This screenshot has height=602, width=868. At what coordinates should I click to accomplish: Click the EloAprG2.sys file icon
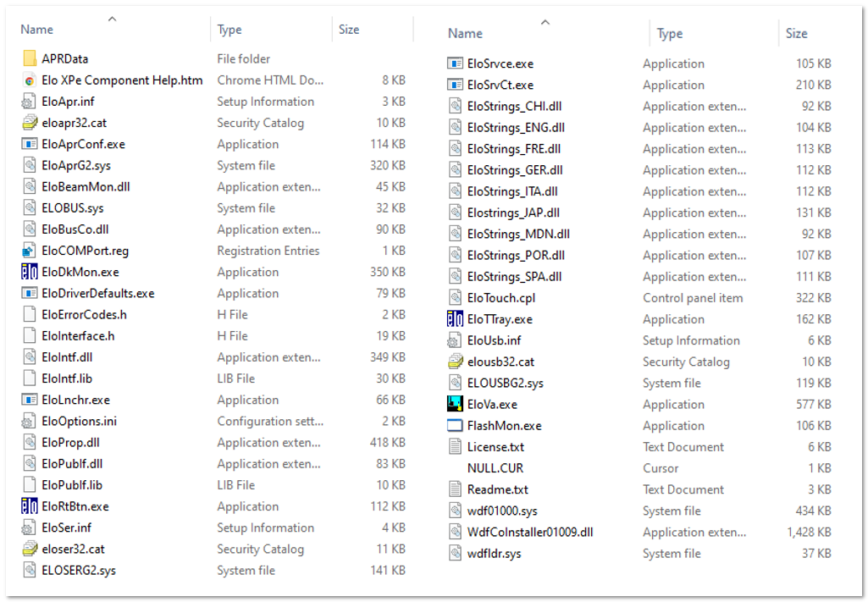point(30,165)
